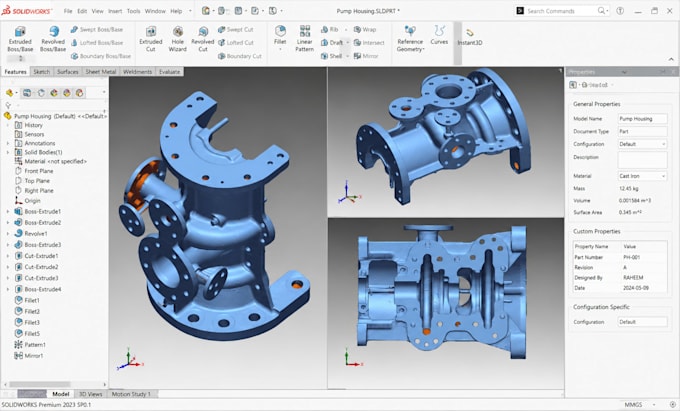Click the Designed By value RAHEEM
680x411 pixels.
(633, 277)
